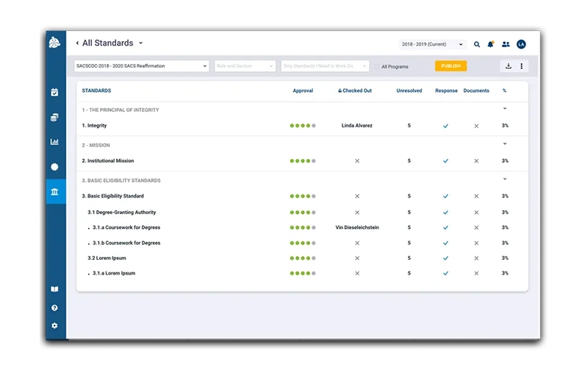Click the LA user avatar

(521, 44)
